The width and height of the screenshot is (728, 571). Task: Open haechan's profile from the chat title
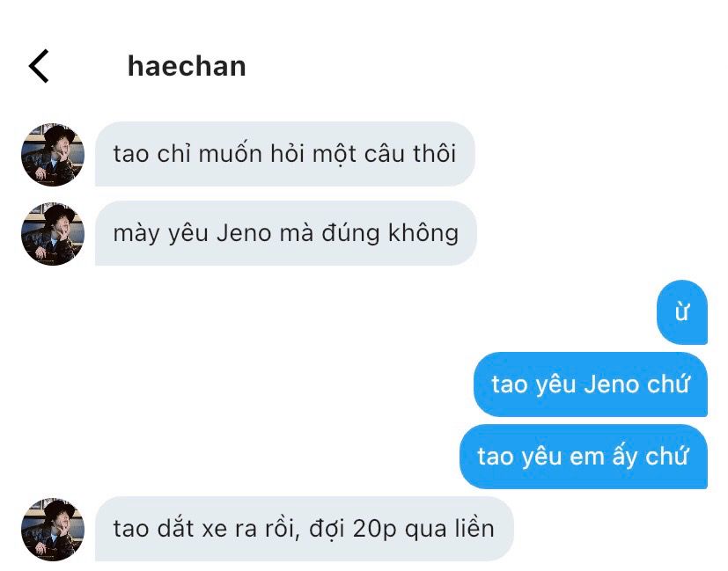(187, 66)
